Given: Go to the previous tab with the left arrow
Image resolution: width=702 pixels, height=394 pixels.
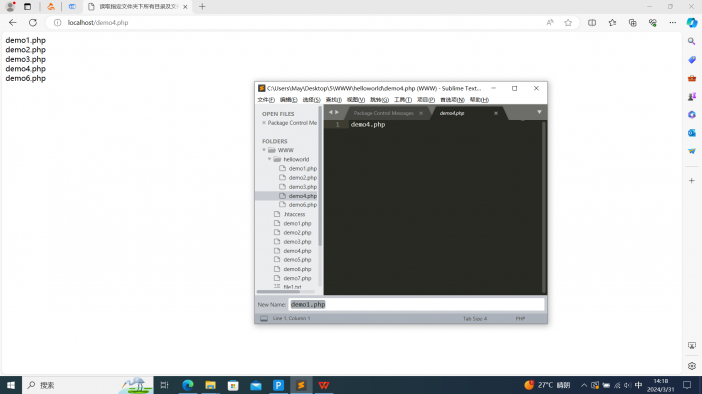Looking at the screenshot, I should (x=330, y=112).
